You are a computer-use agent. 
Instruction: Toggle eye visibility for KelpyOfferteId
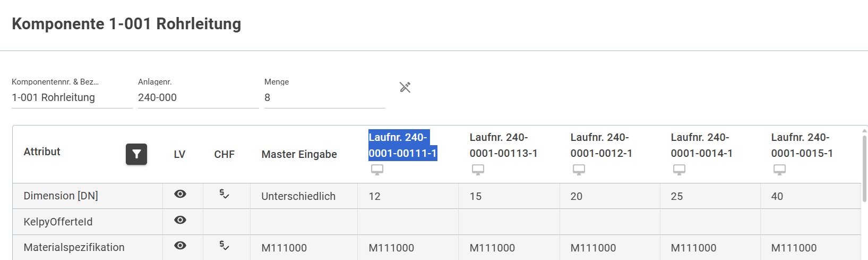click(180, 220)
